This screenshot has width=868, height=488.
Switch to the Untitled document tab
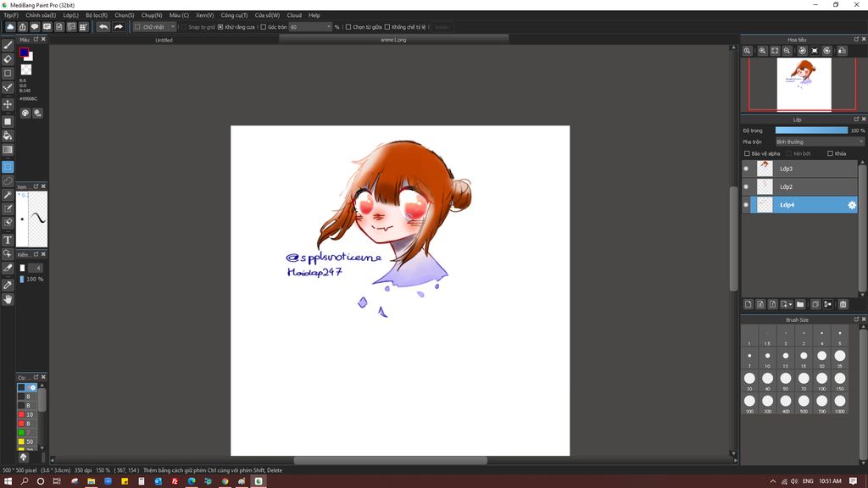tap(164, 40)
